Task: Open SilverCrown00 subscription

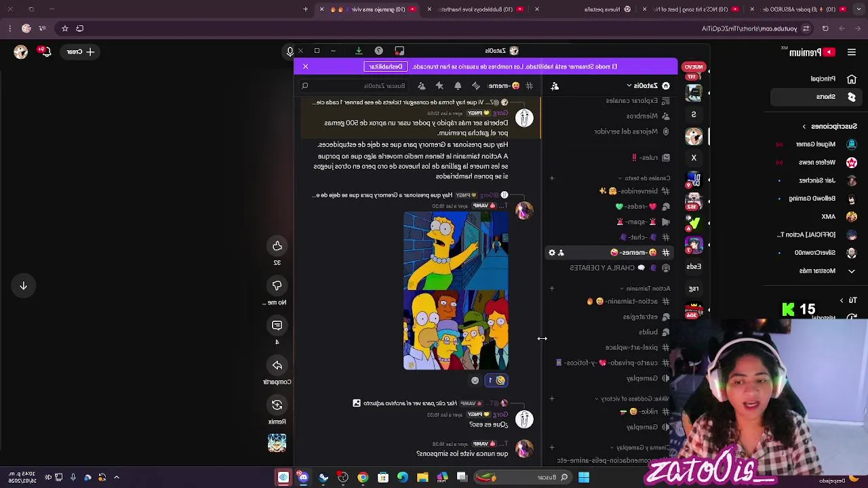Action: (816, 253)
